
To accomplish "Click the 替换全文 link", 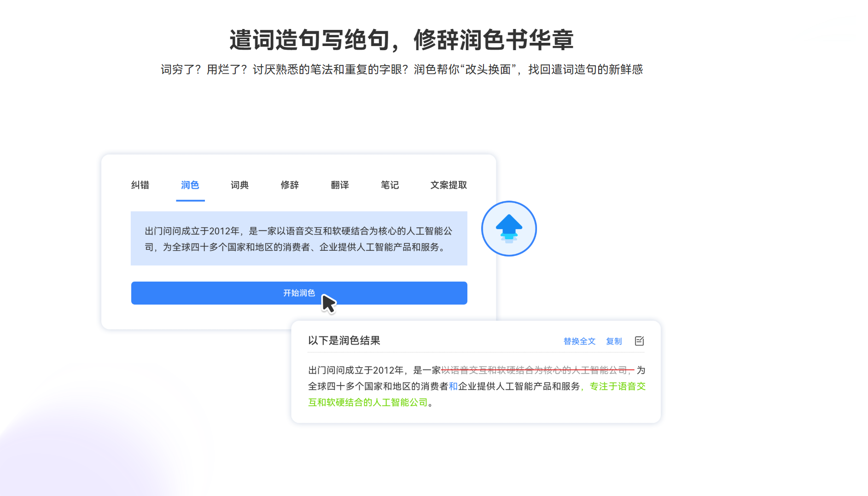I will (x=579, y=341).
